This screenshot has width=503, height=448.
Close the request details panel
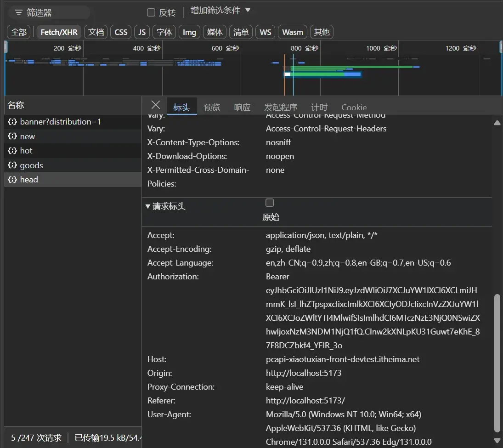tap(156, 105)
